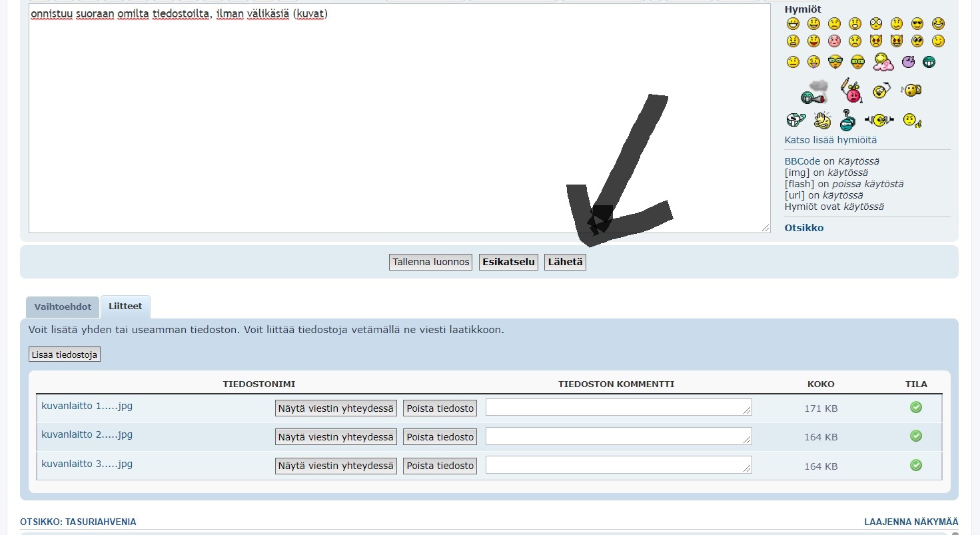Viewport: 980px width, 535px height.
Task: Add attachments with Lisää tiedostoja
Action: point(65,354)
